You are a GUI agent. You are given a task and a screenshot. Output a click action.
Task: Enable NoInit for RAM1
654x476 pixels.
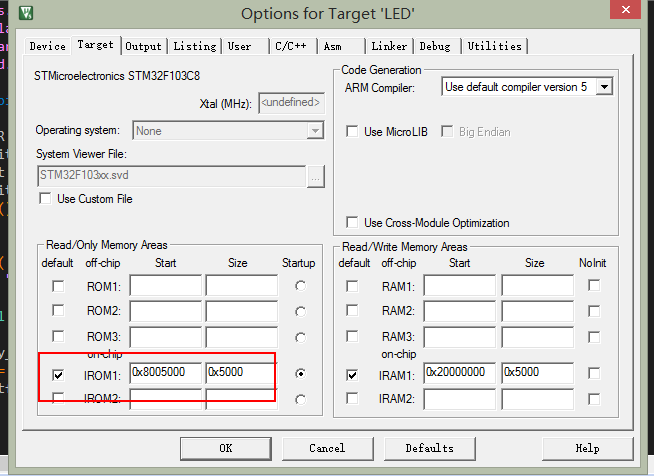(x=594, y=285)
